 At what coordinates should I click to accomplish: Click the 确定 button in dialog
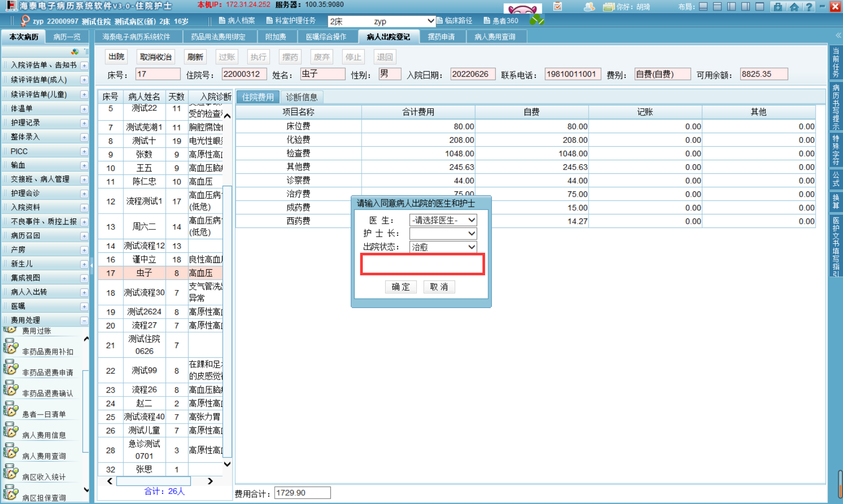400,287
